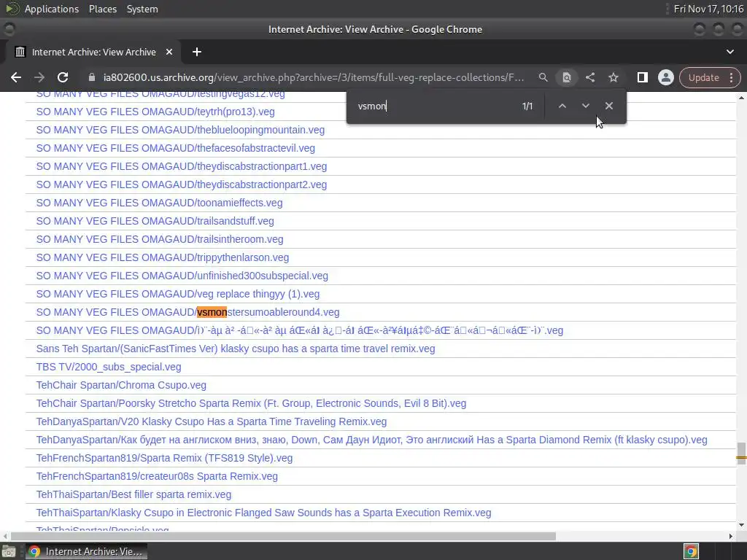
Task: Open theydiscabstractionpart1.veg link
Action: (x=182, y=167)
